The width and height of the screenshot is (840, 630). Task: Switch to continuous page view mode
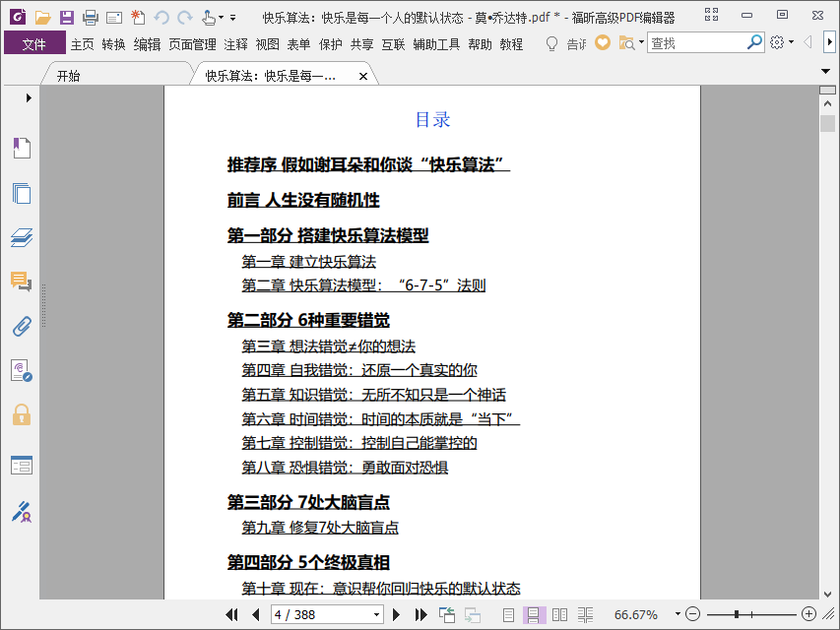534,614
